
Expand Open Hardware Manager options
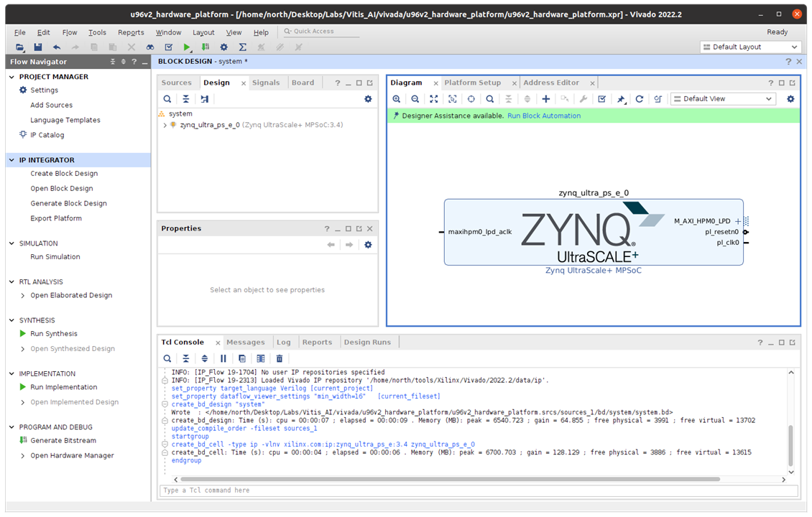[x=23, y=456]
